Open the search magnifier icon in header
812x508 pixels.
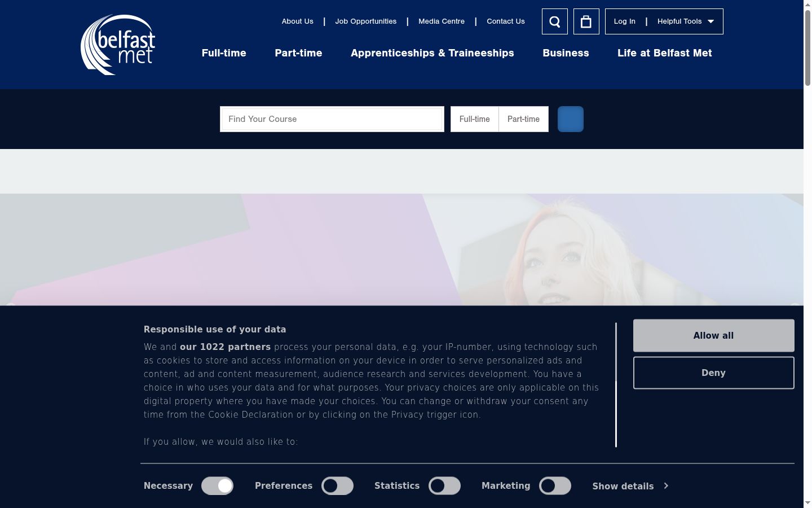tap(555, 21)
